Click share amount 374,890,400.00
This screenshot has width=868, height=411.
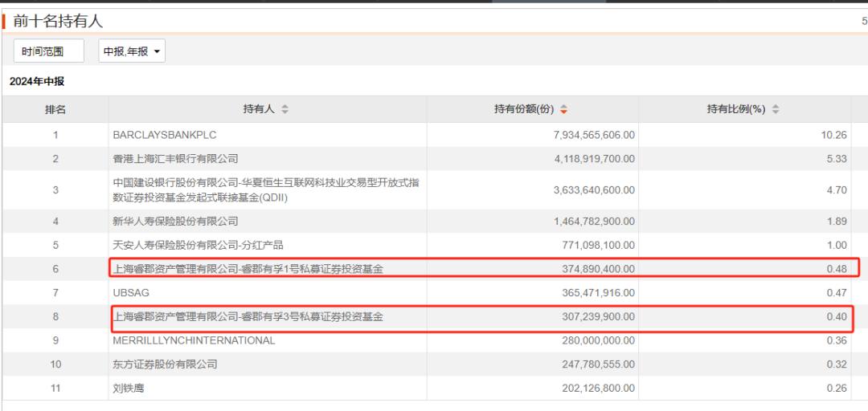[600, 270]
